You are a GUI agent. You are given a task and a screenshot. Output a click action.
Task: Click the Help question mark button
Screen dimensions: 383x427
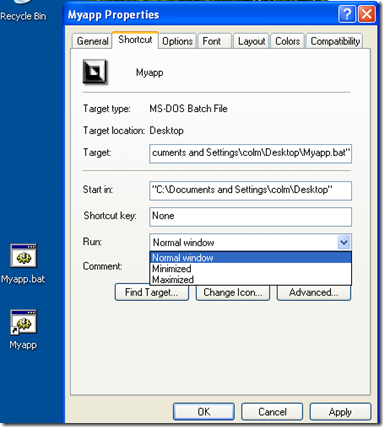coord(347,14)
